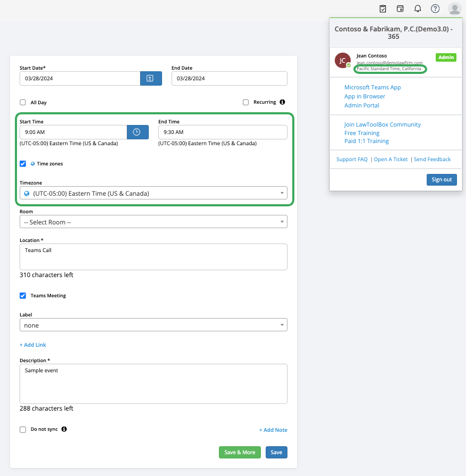Open the Admin Portal link
Image resolution: width=466 pixels, height=476 pixels.
362,105
